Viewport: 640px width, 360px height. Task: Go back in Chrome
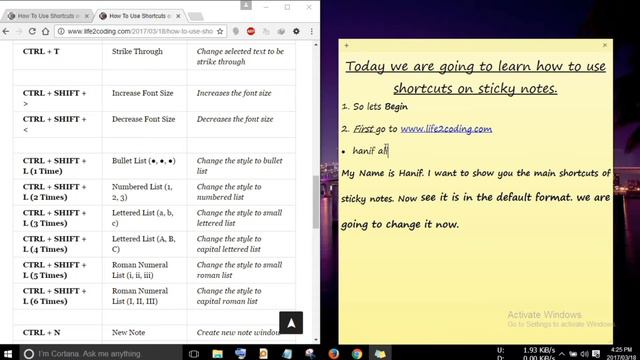pos(6,31)
